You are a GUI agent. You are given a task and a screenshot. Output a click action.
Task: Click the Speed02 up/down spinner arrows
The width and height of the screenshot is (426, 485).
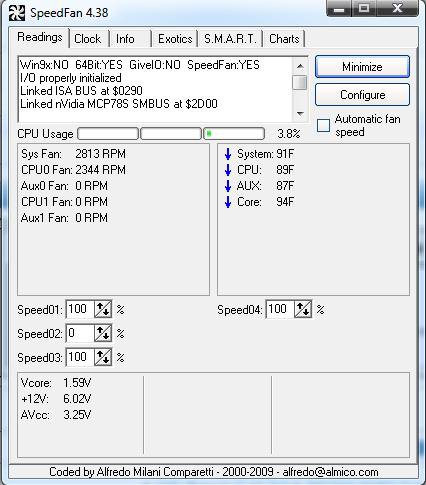(x=103, y=333)
